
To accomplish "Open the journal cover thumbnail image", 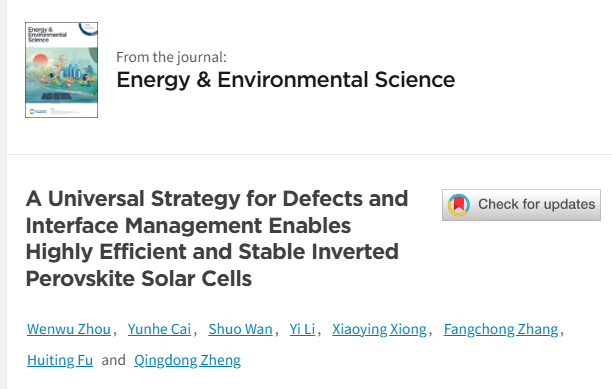I will [61, 70].
